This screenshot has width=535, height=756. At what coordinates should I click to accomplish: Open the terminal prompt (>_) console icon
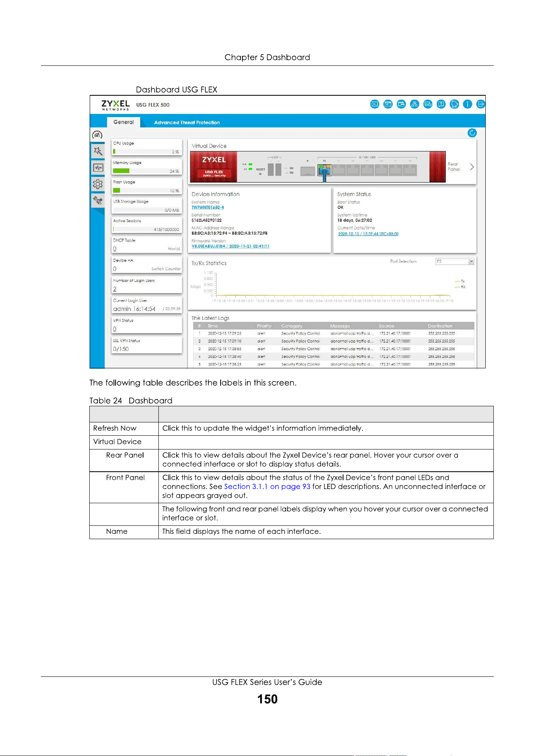click(x=375, y=104)
